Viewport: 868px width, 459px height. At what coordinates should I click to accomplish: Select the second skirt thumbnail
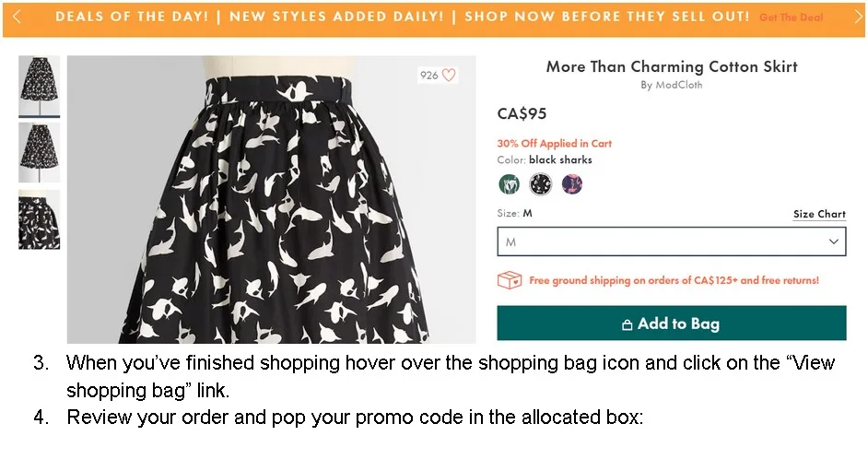click(40, 153)
